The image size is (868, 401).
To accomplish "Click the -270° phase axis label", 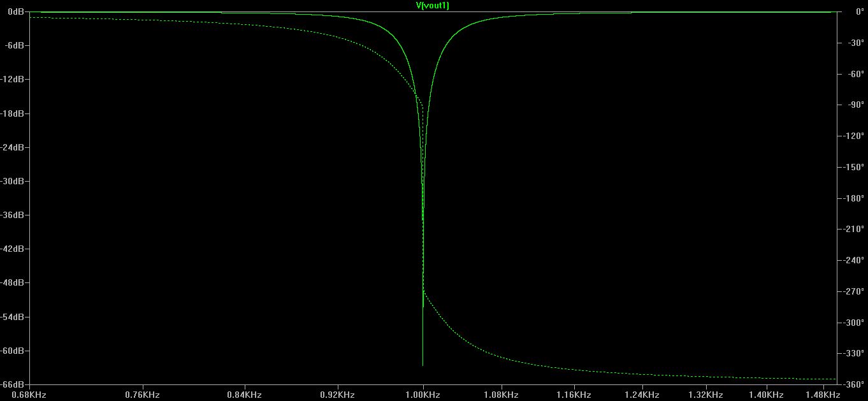I will pos(854,291).
